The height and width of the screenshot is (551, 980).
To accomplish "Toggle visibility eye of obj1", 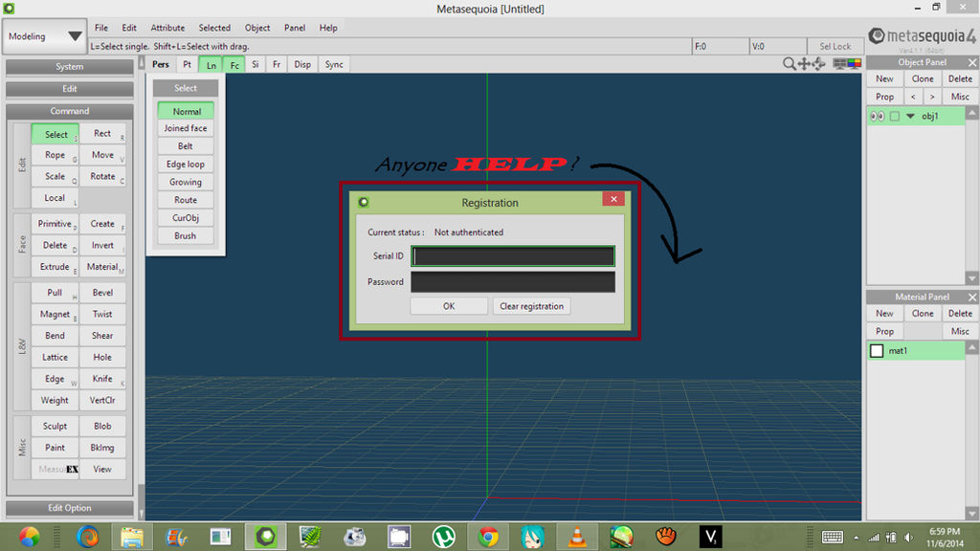I will pyautogui.click(x=877, y=116).
